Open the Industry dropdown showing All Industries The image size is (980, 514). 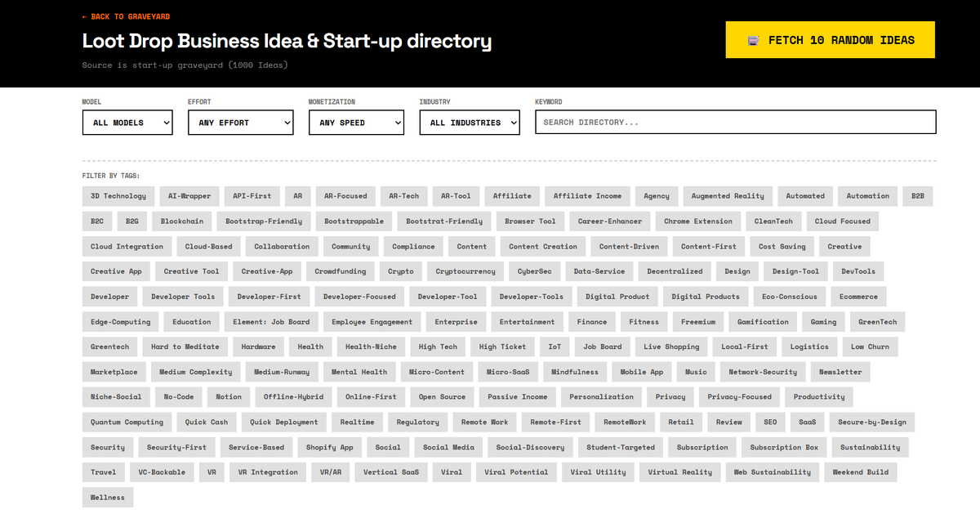coord(470,123)
